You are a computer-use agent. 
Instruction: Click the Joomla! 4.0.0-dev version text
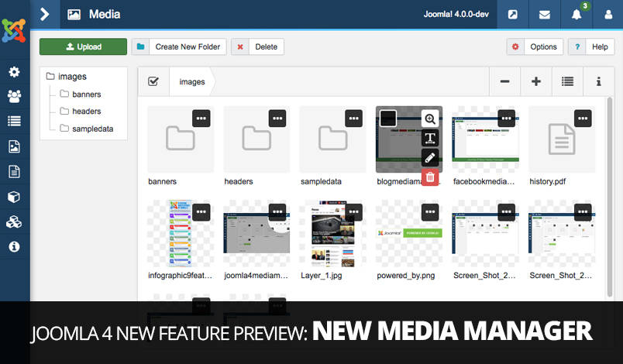(456, 14)
